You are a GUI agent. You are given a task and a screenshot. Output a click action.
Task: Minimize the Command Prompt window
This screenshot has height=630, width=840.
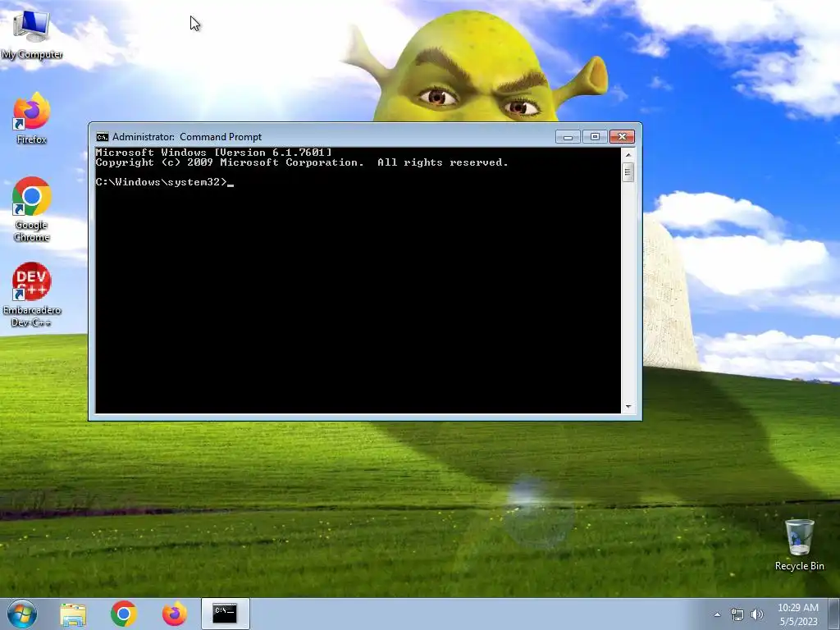point(568,137)
